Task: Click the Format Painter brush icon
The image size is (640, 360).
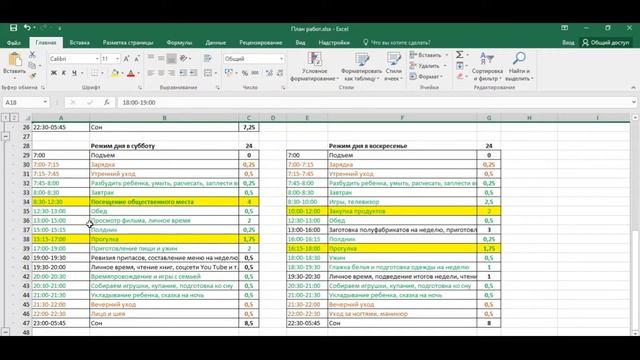Action: pyautogui.click(x=32, y=76)
